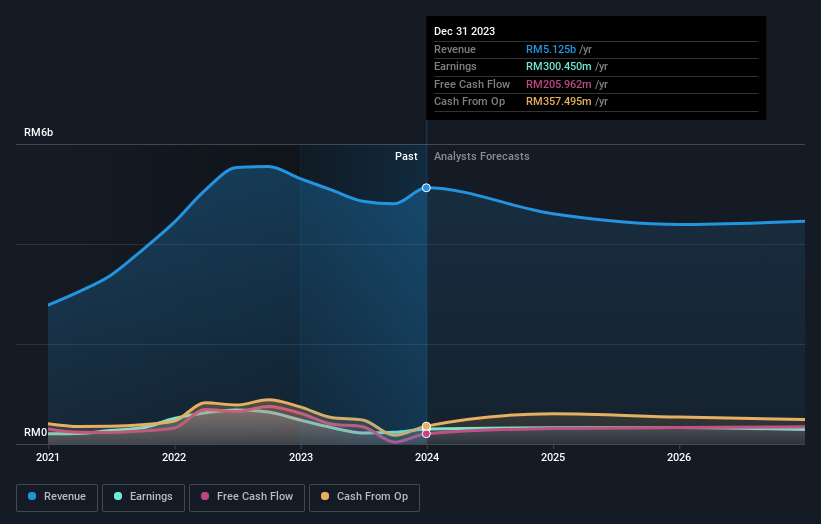Click the Revenue data point marker at 2024
This screenshot has height=524, width=821.
coord(426,187)
